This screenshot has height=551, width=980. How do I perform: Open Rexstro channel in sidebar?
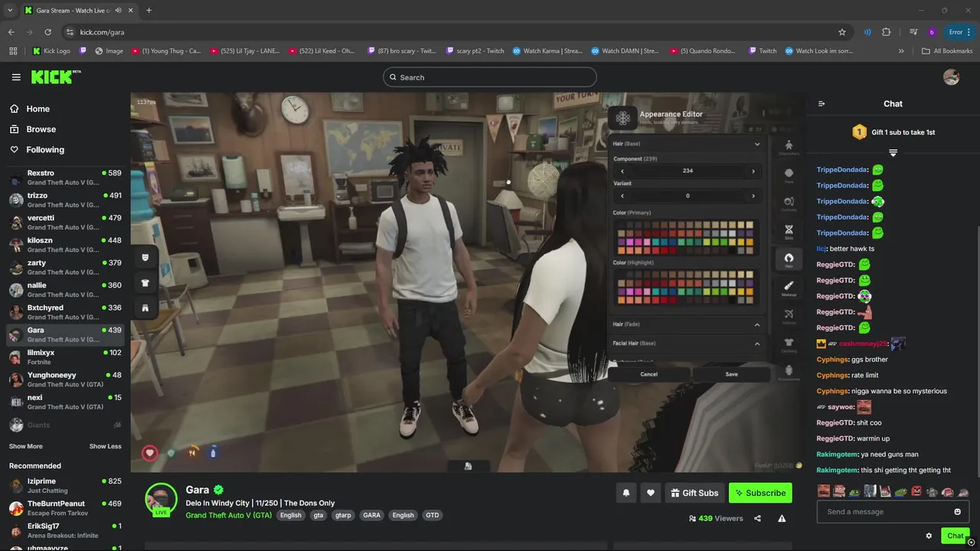click(65, 178)
